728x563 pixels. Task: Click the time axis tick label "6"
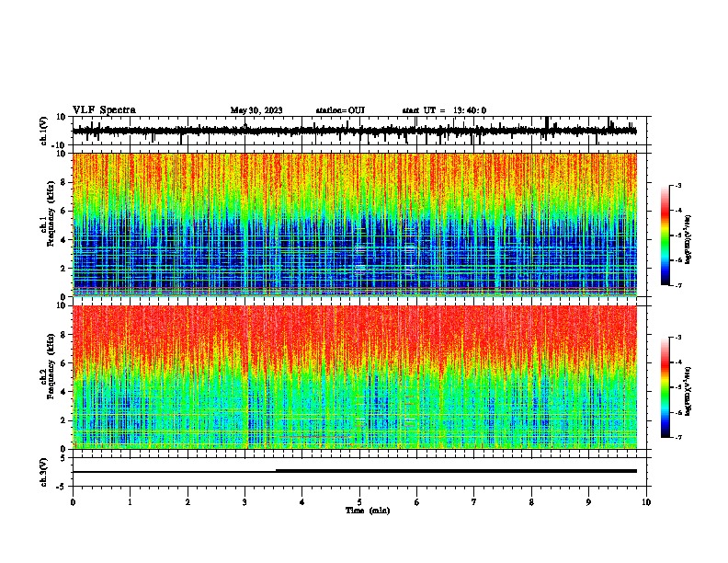tap(417, 502)
